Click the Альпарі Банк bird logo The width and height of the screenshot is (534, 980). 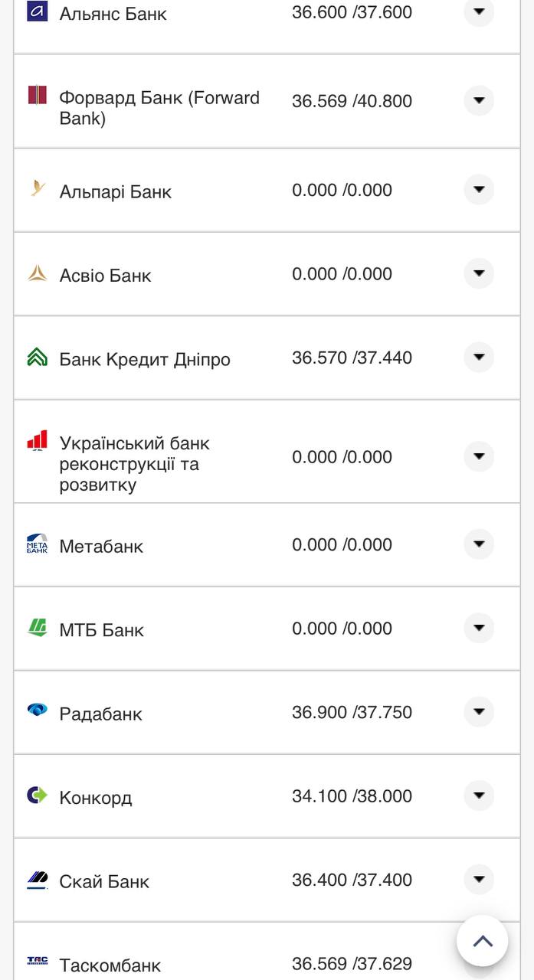(37, 188)
